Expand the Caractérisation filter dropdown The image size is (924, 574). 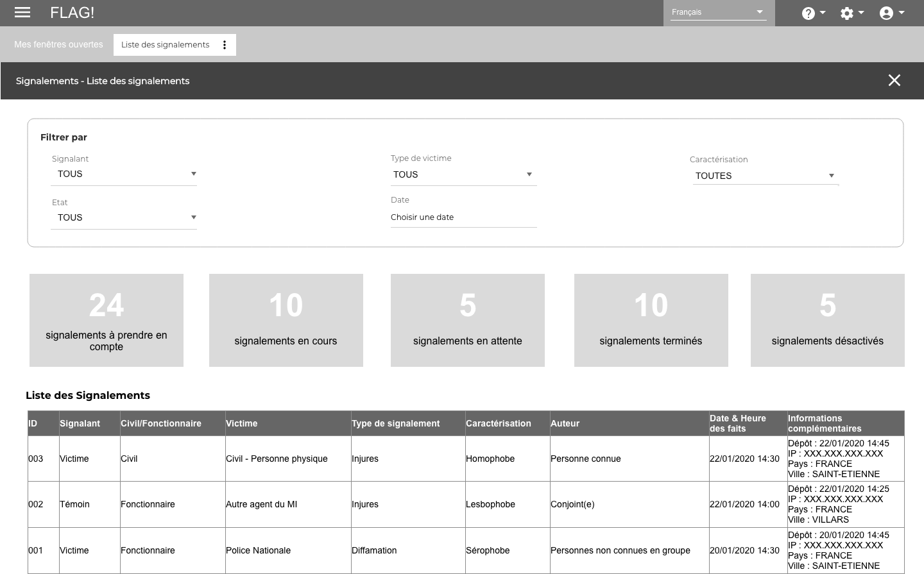point(765,176)
